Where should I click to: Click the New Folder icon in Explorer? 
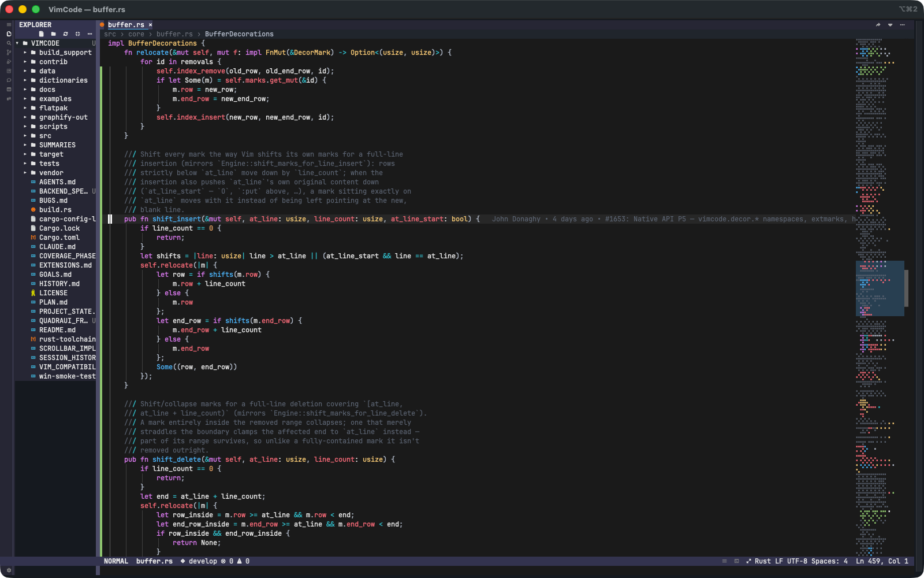pyautogui.click(x=54, y=34)
